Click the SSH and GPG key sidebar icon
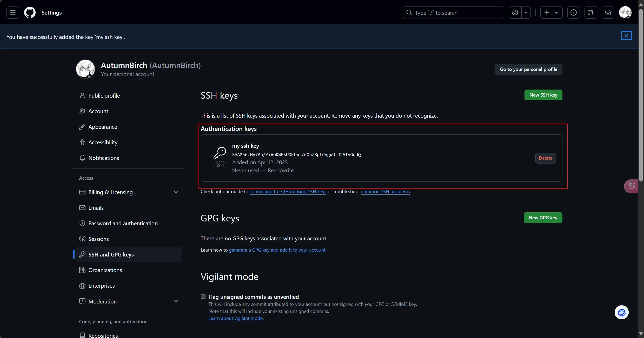 click(x=82, y=254)
